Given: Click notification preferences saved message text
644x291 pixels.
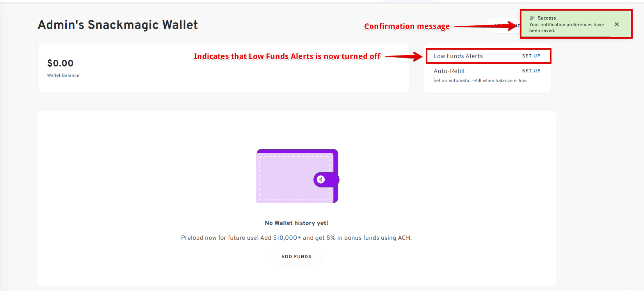Looking at the screenshot, I should point(566,27).
